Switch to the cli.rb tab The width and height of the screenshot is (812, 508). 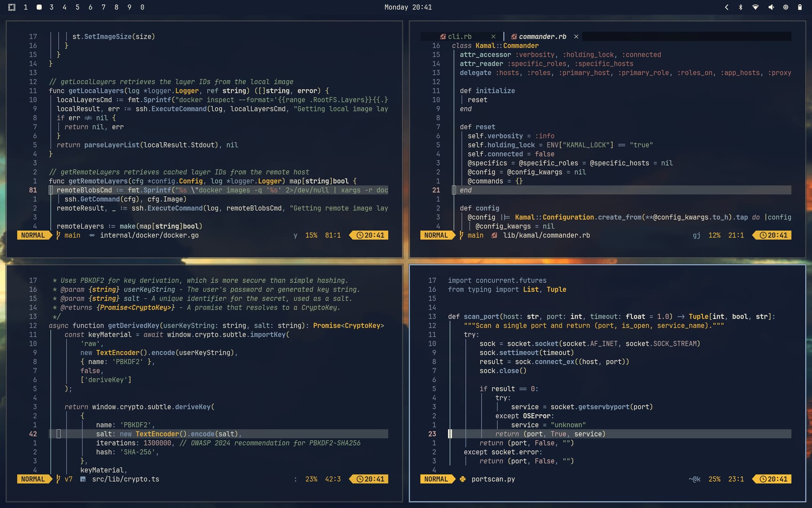pos(459,37)
